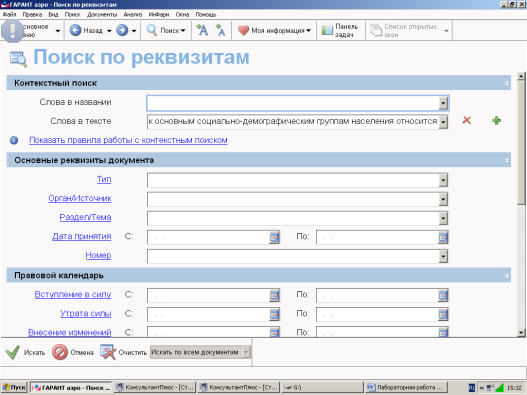
Task: Click the form's vertical scrollbar down arrow
Action: 521,333
